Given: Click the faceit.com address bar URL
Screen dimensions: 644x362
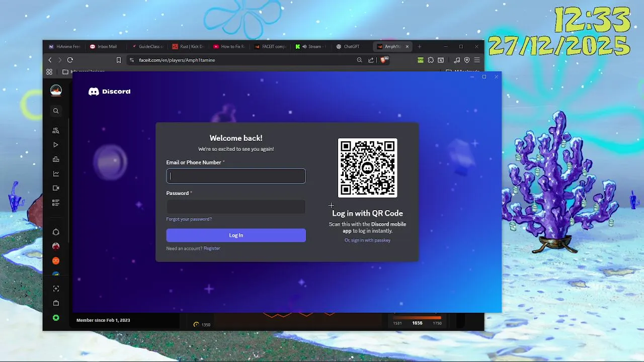Looking at the screenshot, I should [177, 60].
